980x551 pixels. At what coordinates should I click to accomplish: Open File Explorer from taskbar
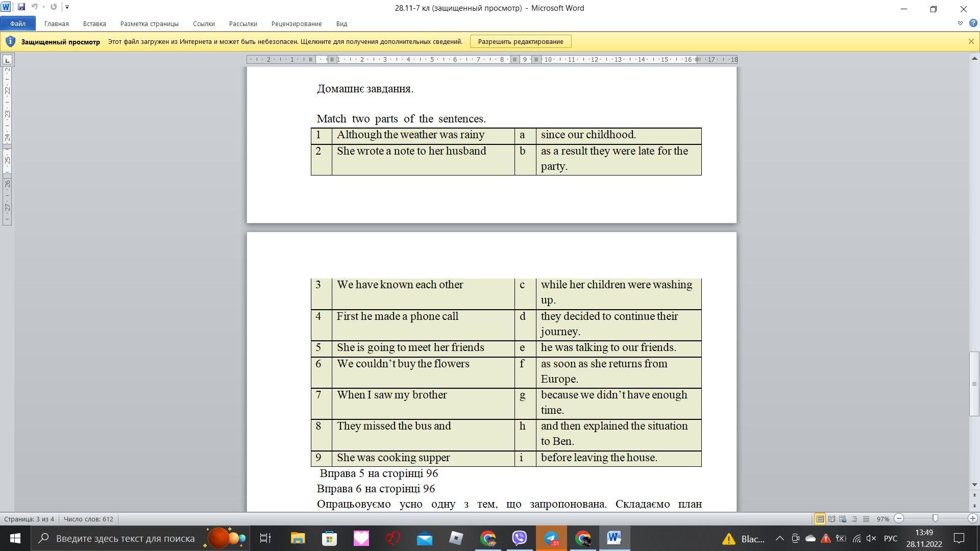click(298, 538)
